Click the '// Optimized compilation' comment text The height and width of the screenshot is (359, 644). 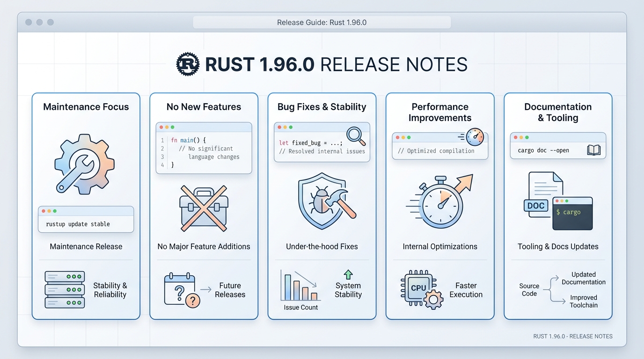[436, 151]
